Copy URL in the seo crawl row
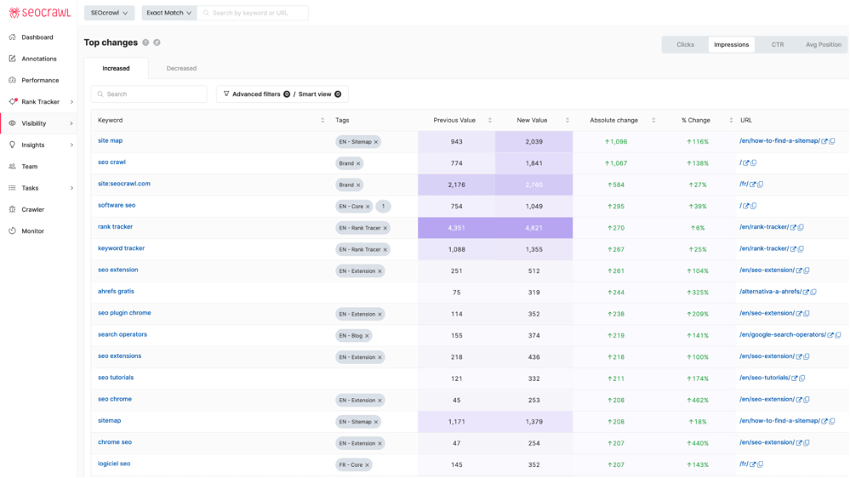 [x=754, y=163]
